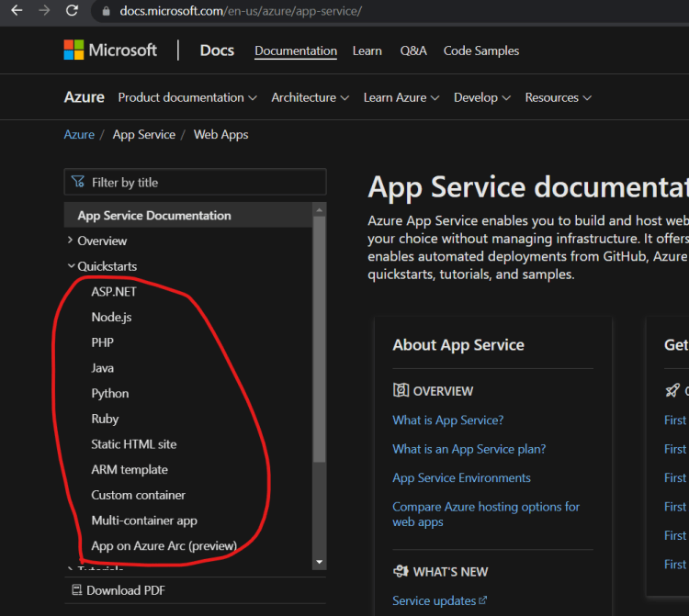Viewport: 689px width, 616px height.
Task: Open the Develop dropdown menu
Action: click(x=482, y=97)
